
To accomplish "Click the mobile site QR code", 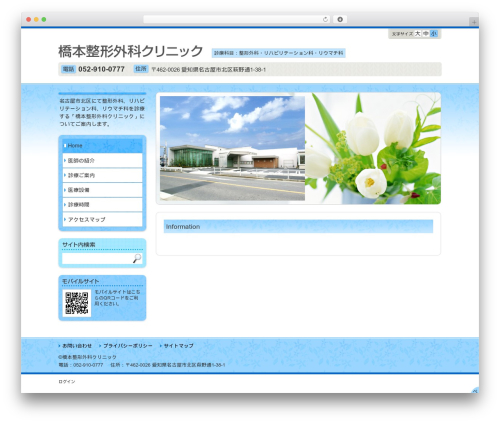I will click(x=77, y=303).
